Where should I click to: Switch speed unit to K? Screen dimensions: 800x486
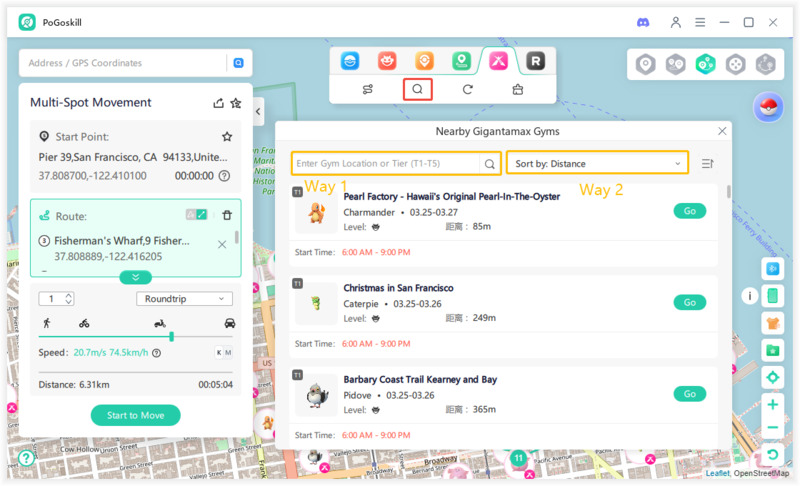[219, 353]
